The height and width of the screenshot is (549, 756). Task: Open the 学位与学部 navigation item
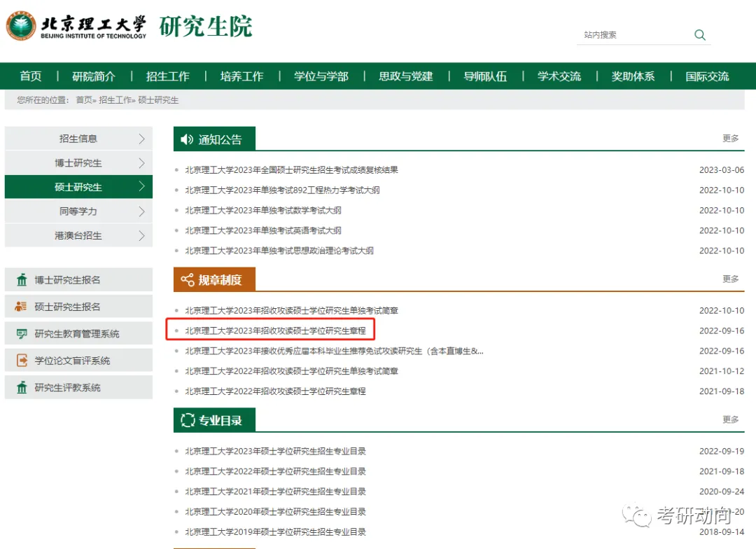pos(321,76)
